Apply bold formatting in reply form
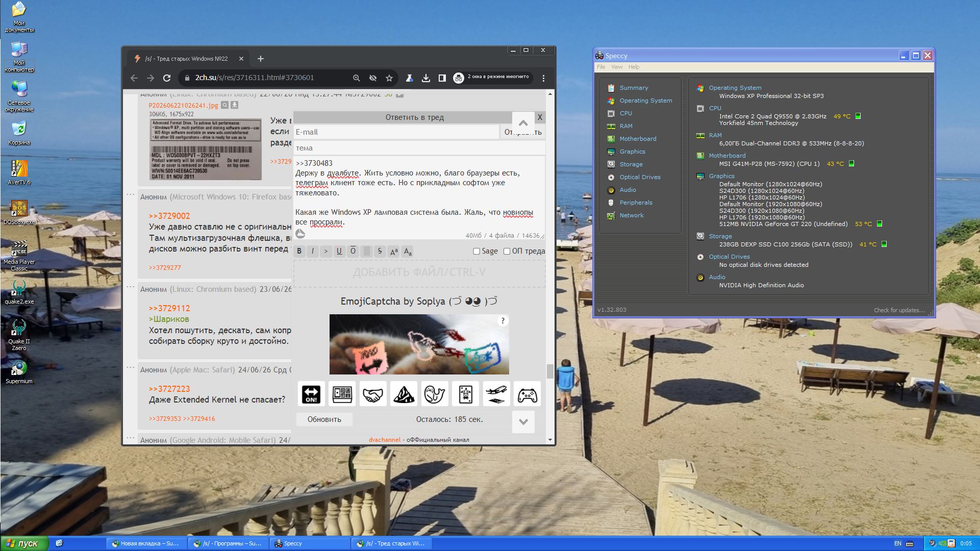The image size is (980, 551). tap(299, 251)
